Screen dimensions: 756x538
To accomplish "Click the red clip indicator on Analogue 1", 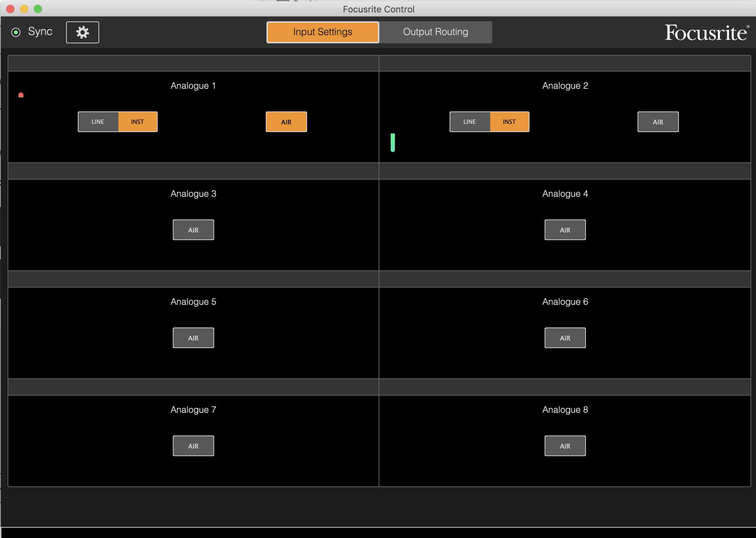I will (21, 95).
